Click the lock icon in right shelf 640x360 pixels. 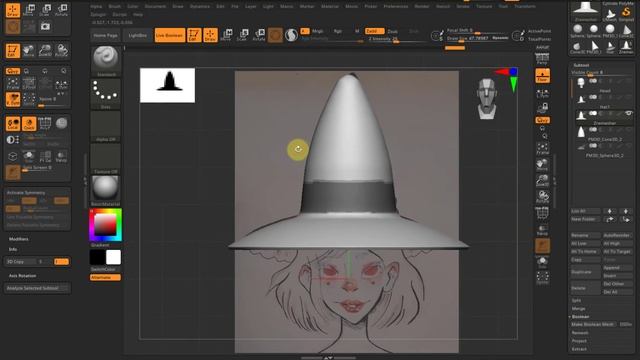[x=542, y=108]
